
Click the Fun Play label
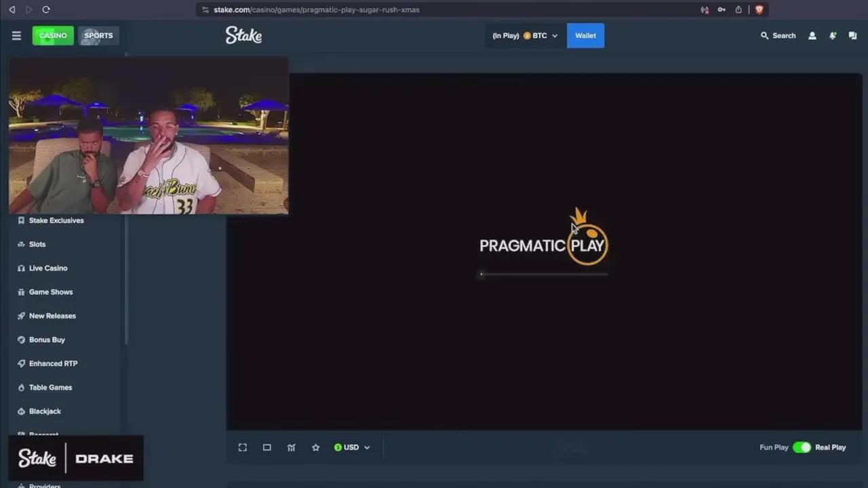click(x=774, y=447)
